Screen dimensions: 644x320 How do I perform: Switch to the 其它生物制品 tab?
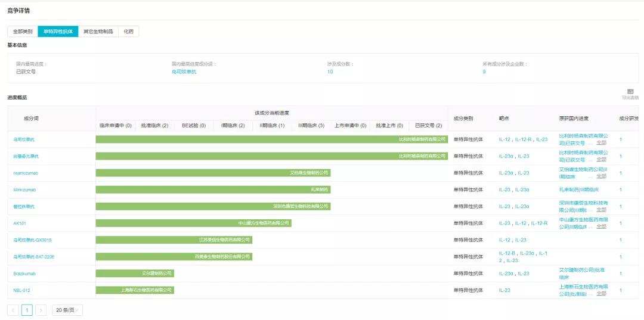coord(98,32)
